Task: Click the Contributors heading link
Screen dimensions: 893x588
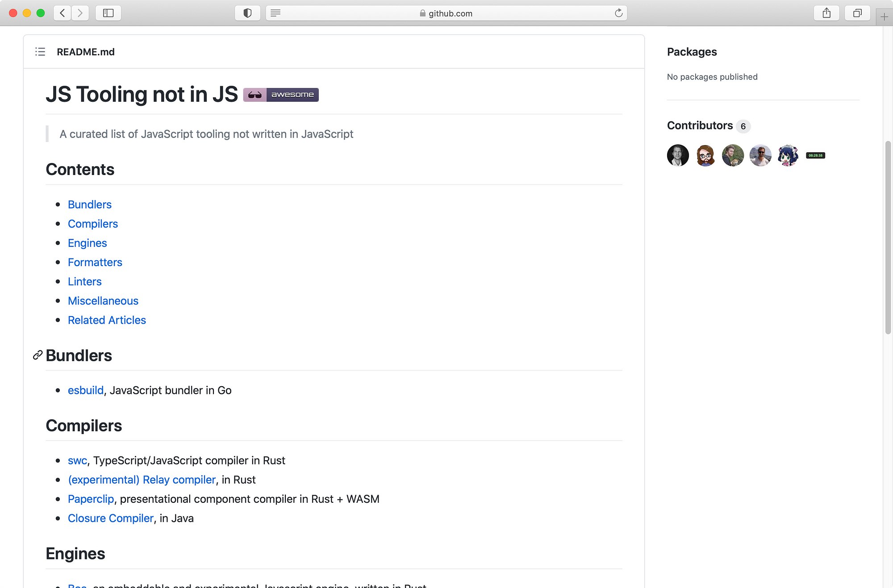Action: [700, 125]
